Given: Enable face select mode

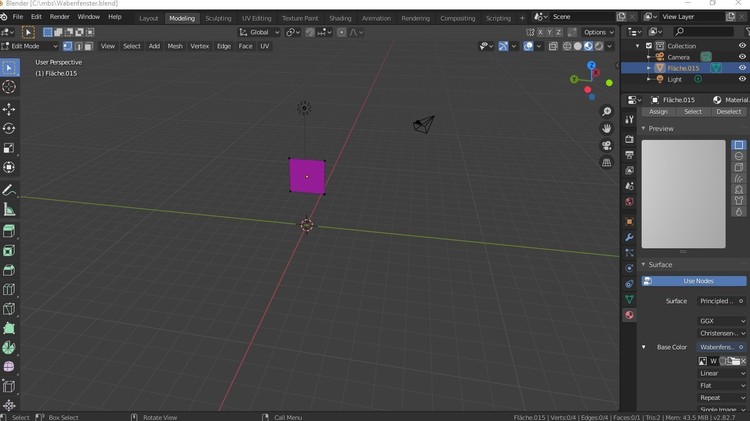Looking at the screenshot, I should 88,46.
